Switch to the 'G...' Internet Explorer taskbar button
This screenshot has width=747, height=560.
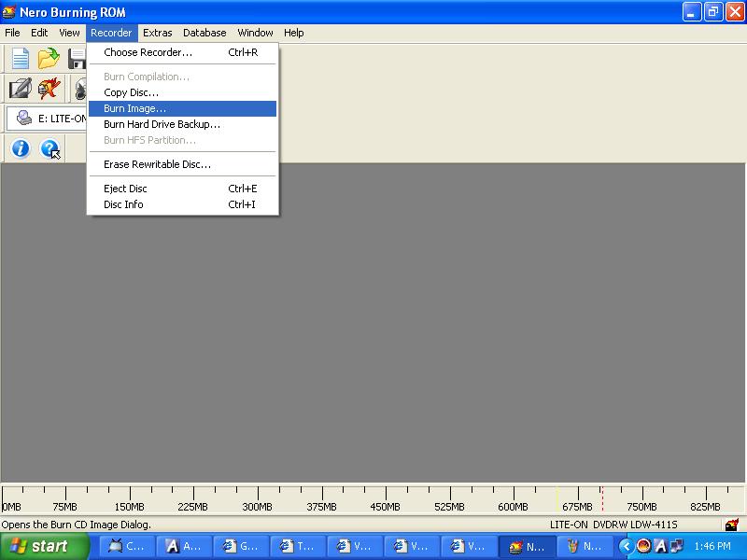[x=241, y=546]
